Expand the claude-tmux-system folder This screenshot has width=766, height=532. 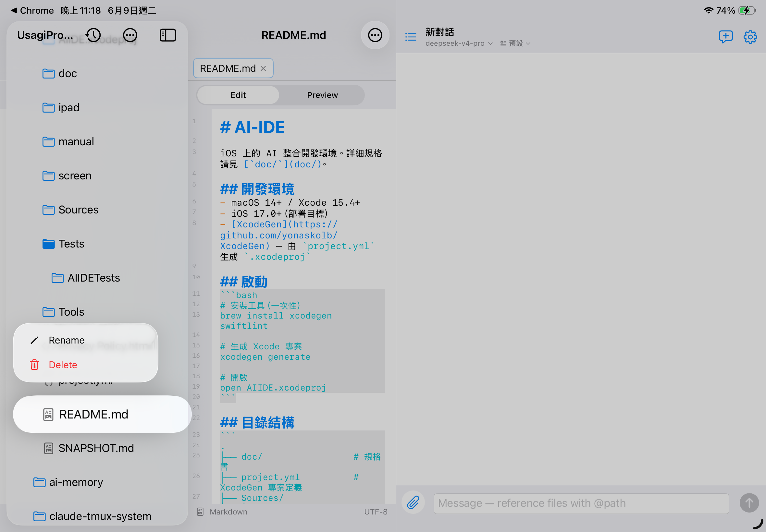click(x=92, y=516)
